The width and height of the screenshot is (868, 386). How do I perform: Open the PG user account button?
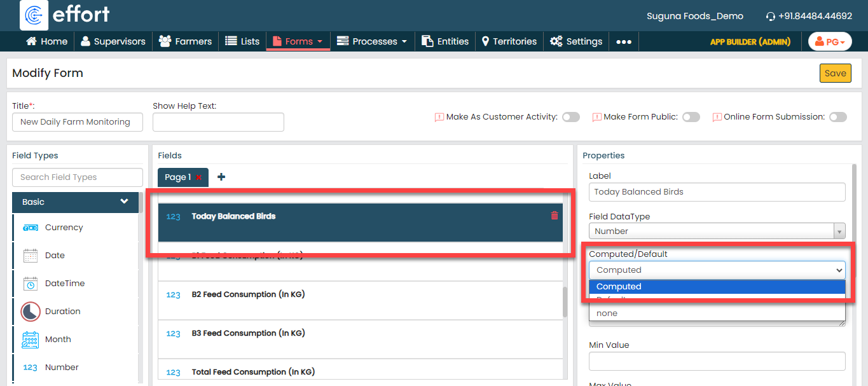coord(829,41)
